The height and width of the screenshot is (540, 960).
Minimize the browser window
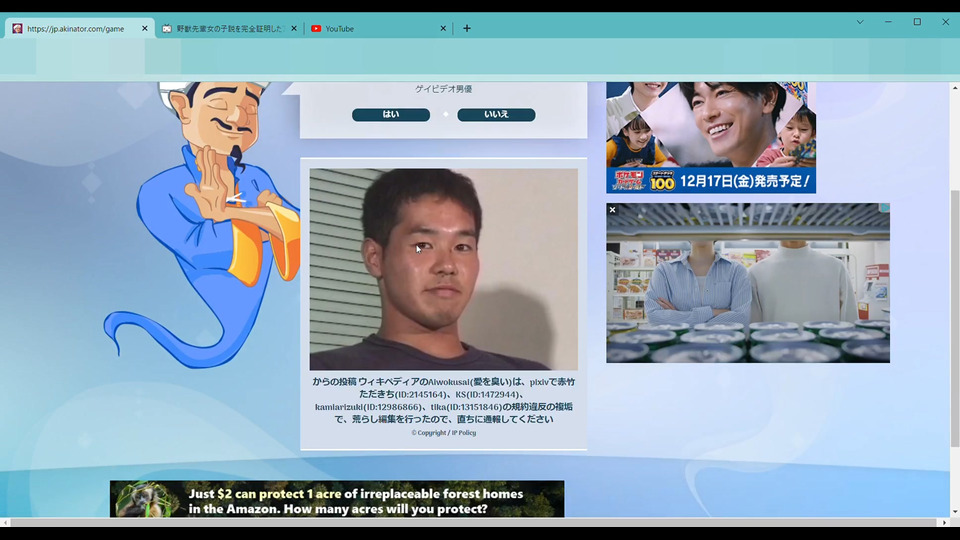coord(888,22)
